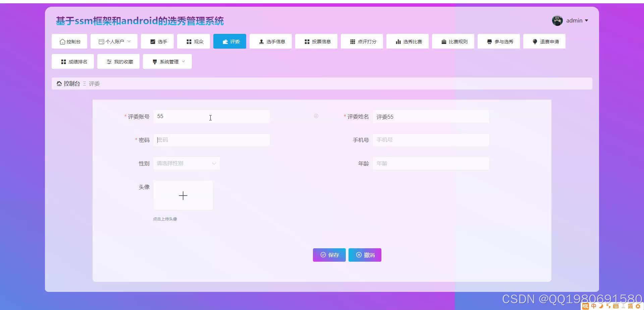
Task: Click the 投票信息 icon
Action: tap(307, 41)
